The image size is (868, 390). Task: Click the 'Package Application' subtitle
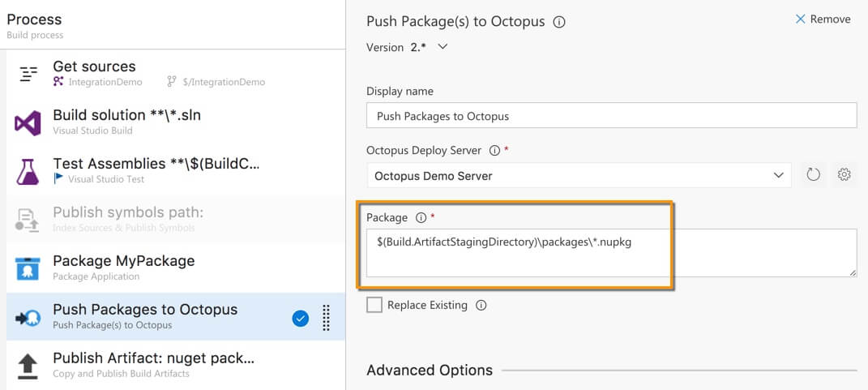click(96, 276)
